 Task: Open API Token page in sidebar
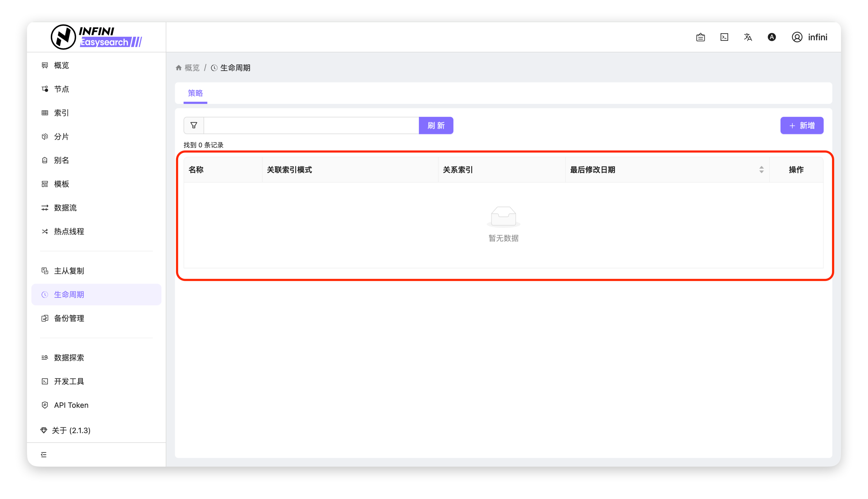pos(71,405)
